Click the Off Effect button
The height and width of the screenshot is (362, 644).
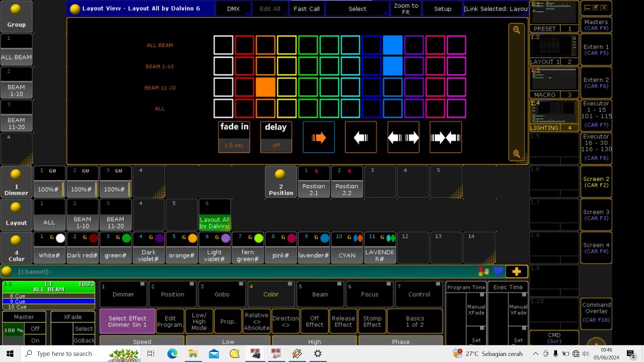(x=314, y=321)
